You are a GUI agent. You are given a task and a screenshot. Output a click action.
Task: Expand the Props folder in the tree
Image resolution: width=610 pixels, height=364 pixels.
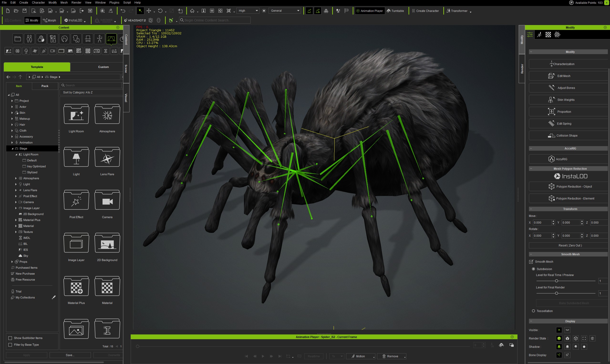pos(12,261)
